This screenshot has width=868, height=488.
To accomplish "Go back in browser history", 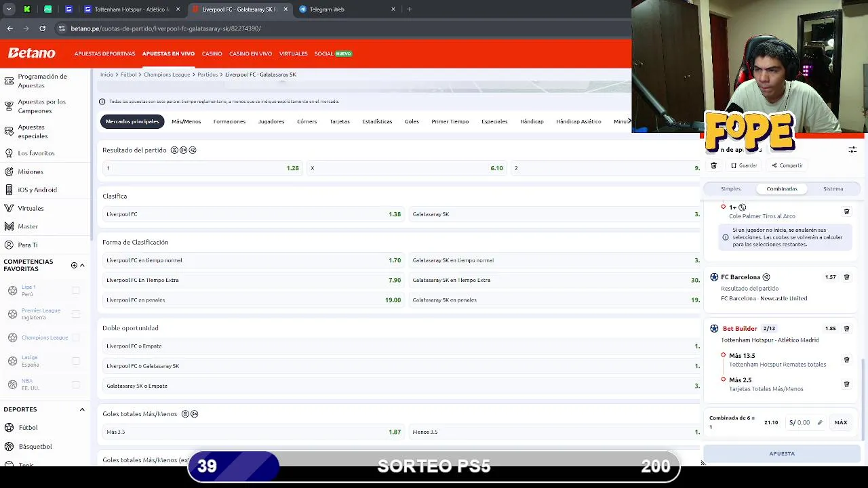I will point(9,28).
